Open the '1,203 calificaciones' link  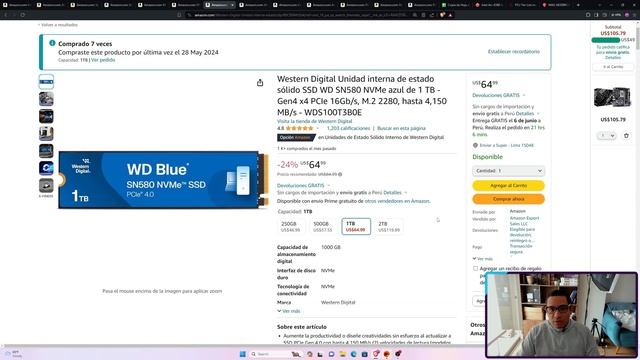[x=348, y=128]
